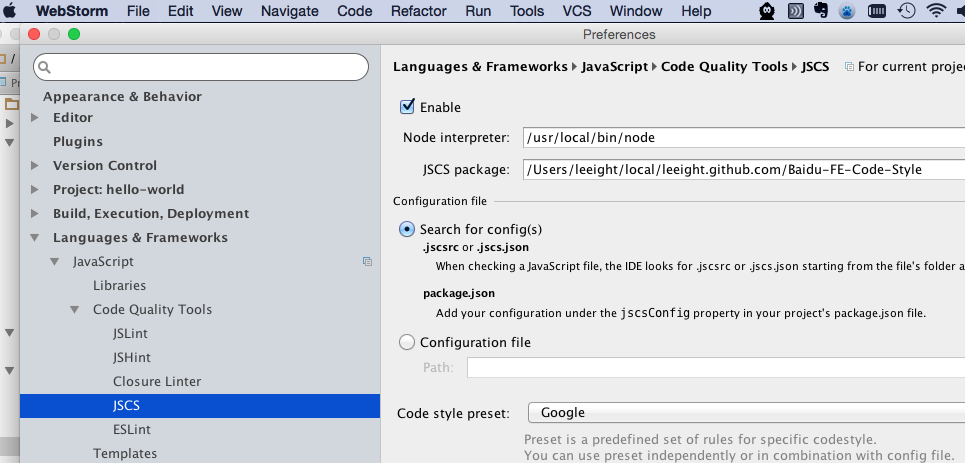The height and width of the screenshot is (463, 965).
Task: Click the Apple menu icon
Action: 13,11
